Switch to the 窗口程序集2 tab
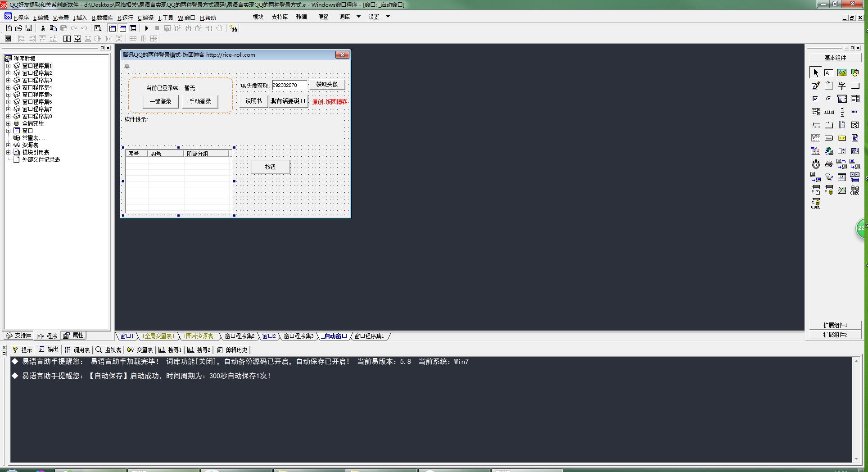868x472 pixels. click(240, 336)
